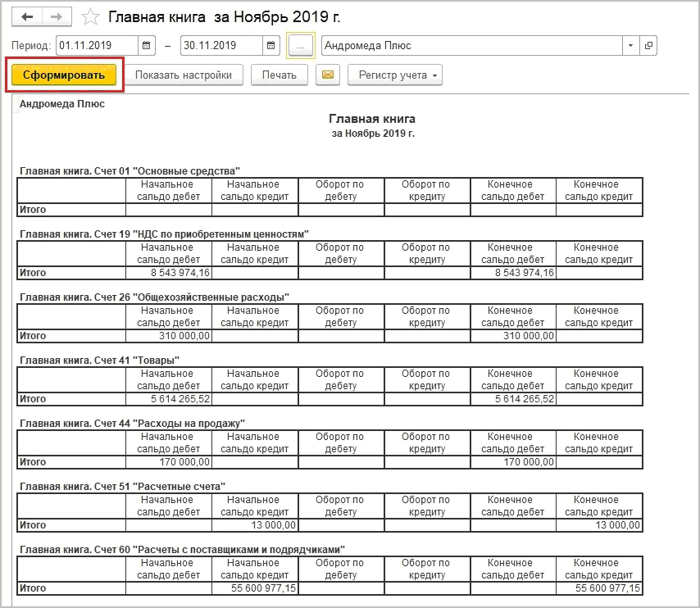Image resolution: width=700 pixels, height=608 pixels.
Task: Click the forward navigation arrow
Action: (57, 17)
